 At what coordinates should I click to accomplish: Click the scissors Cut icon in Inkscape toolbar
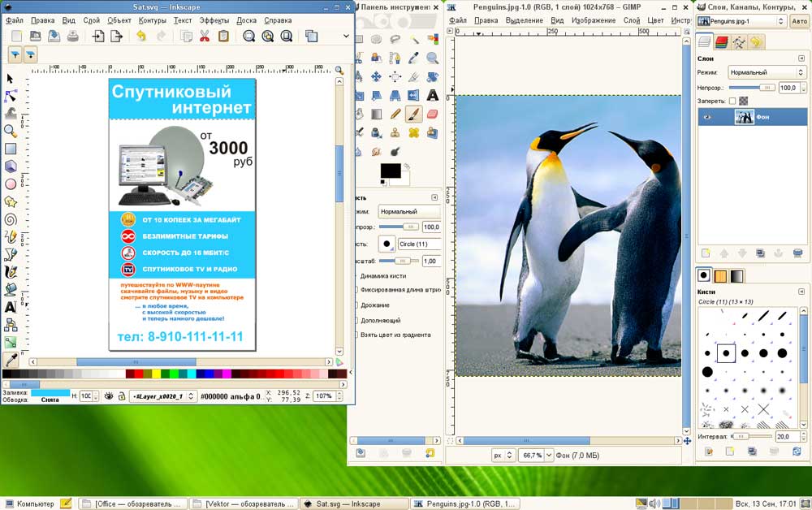pyautogui.click(x=205, y=36)
